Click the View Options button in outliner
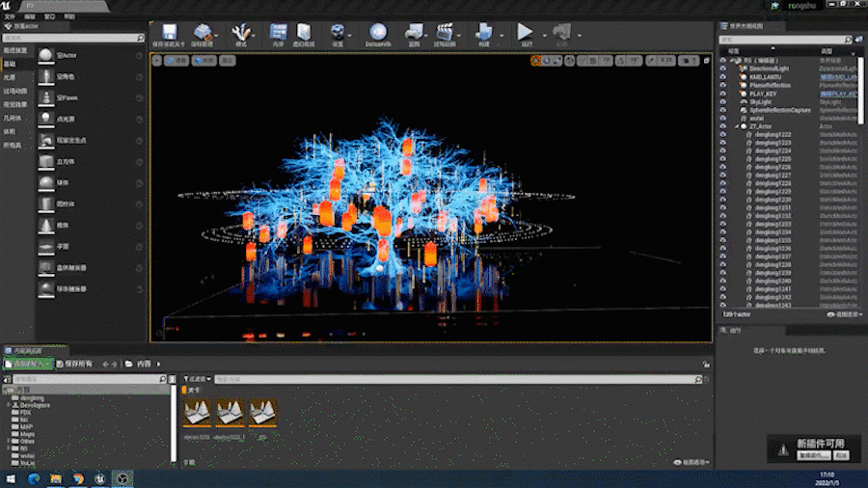This screenshot has width=868, height=488. 845,314
